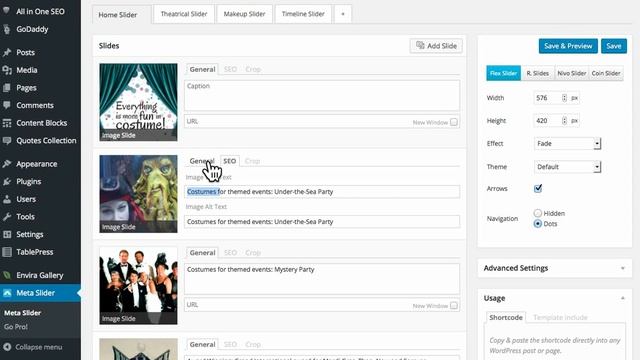Open Crop tab of first slide
Viewport: 640px width, 360px height.
[x=253, y=69]
